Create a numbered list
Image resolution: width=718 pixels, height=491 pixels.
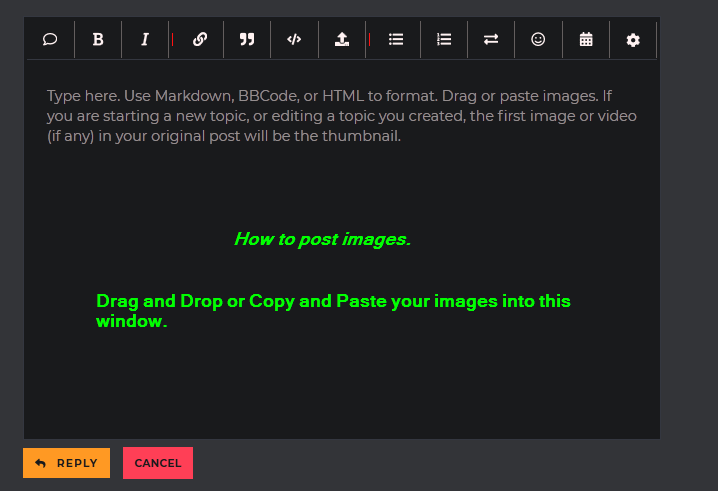point(444,39)
